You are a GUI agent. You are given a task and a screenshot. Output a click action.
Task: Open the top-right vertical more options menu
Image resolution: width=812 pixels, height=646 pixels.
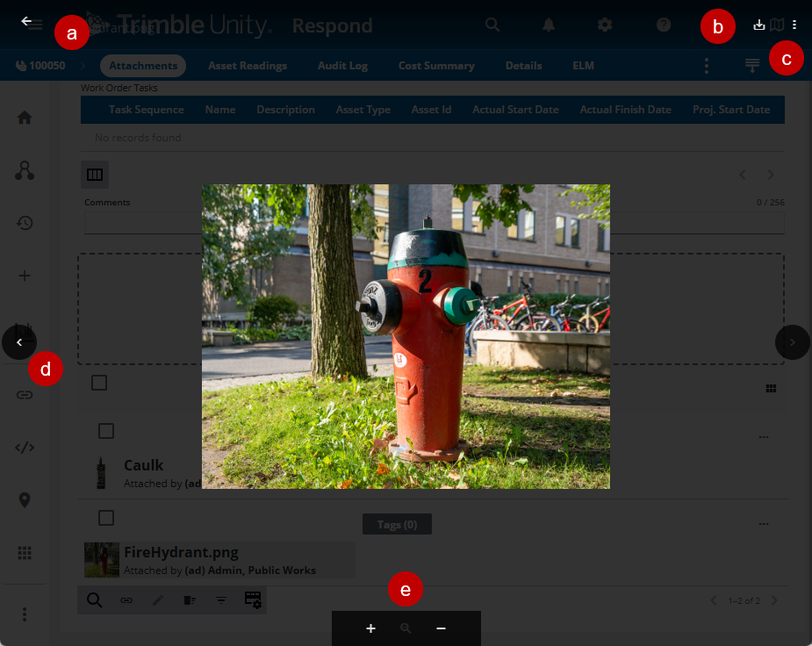coord(794,25)
